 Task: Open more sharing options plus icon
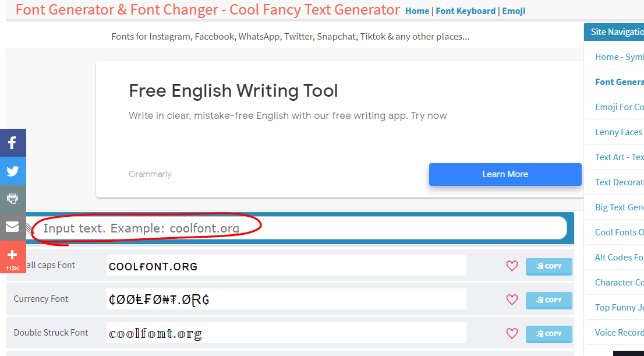(12, 255)
